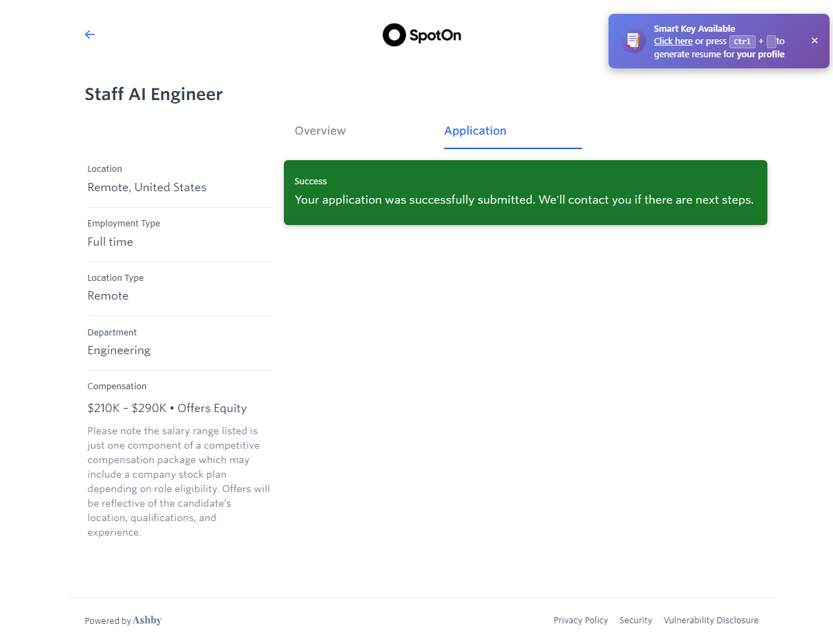Click the Powered by Ashby link
The height and width of the screenshot is (644, 833).
pos(123,621)
